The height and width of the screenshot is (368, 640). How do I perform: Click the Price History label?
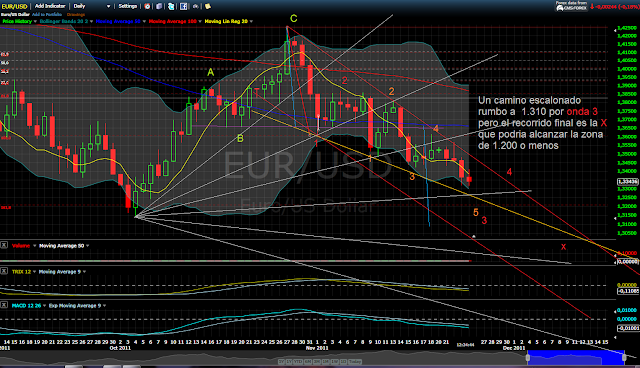17,21
